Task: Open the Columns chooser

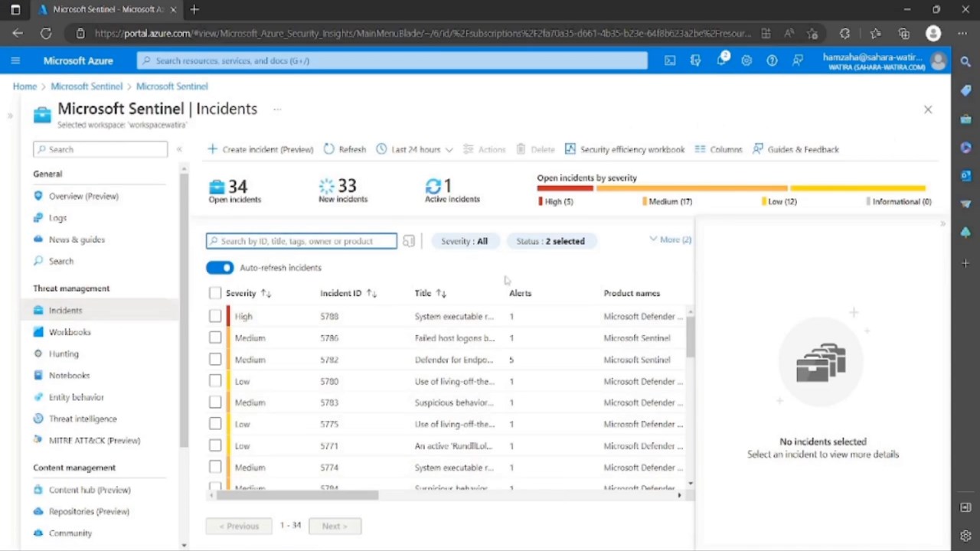Action: pos(718,149)
